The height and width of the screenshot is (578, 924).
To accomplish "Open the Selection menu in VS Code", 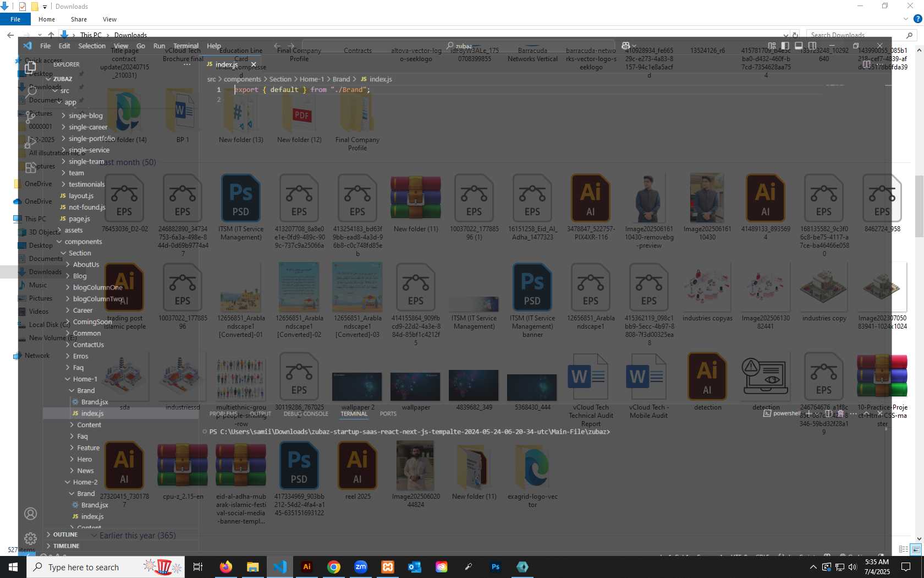I will point(92,46).
